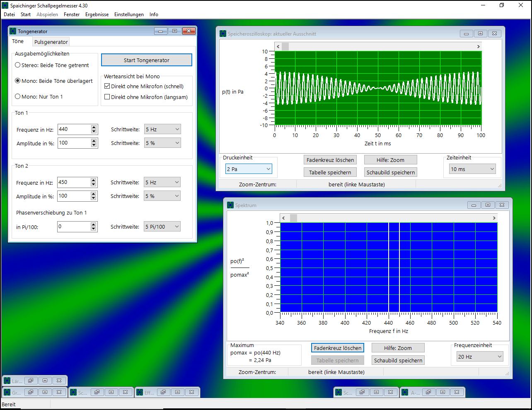
Task: Switch to the Pulsgenerator tab
Action: click(x=51, y=42)
